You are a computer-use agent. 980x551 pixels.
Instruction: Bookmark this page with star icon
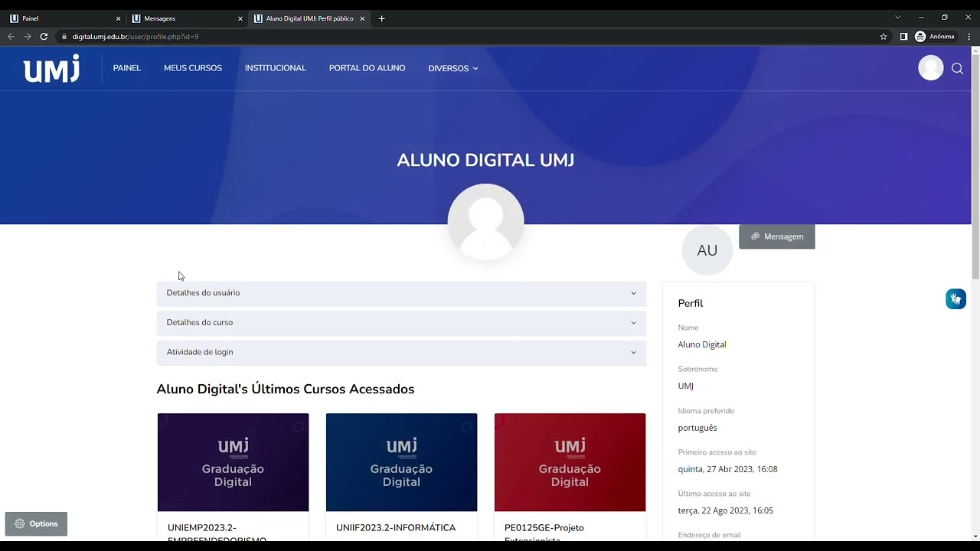[x=884, y=36]
